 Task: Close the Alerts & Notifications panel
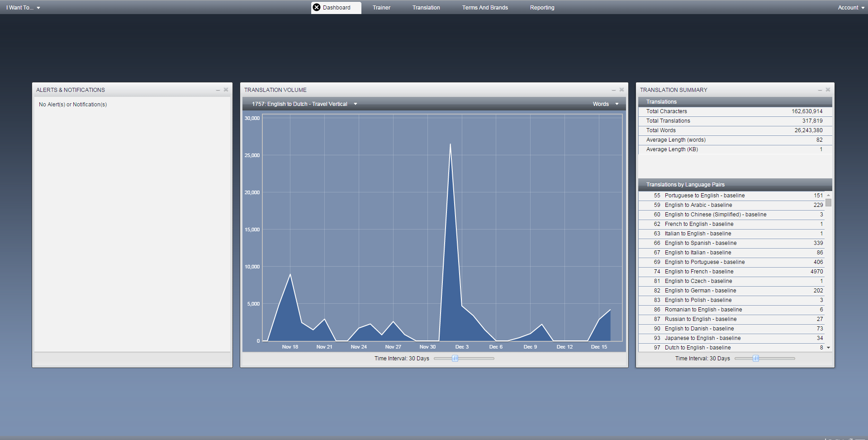coord(226,90)
